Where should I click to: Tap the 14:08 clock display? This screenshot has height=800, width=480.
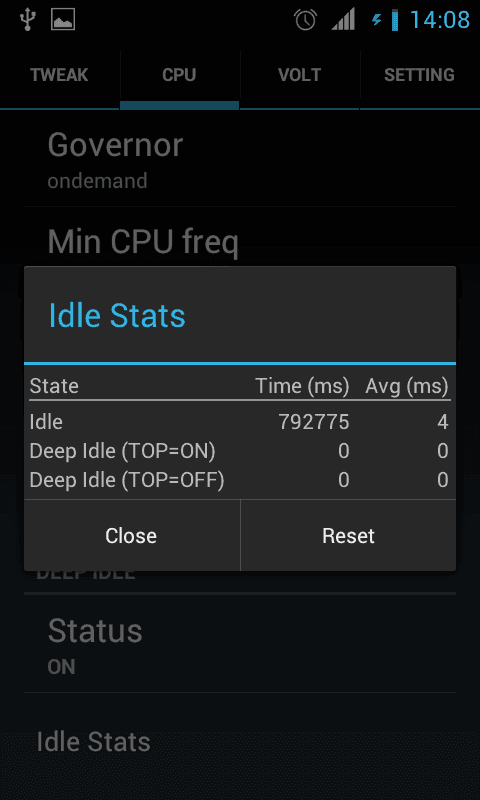point(440,20)
